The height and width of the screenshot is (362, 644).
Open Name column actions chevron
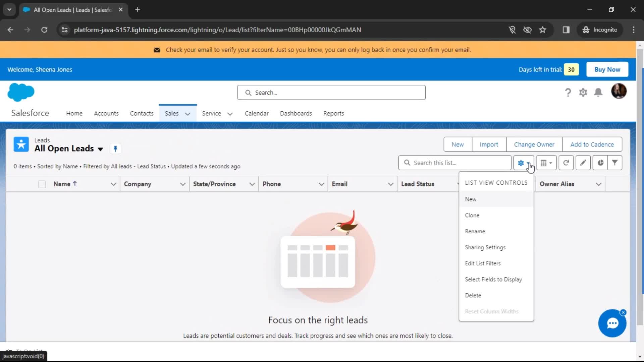(x=113, y=184)
